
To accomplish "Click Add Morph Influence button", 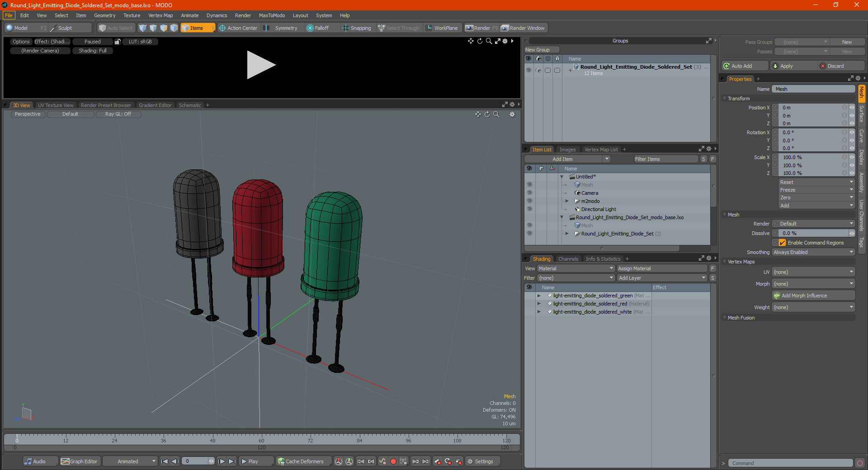I will coord(813,296).
